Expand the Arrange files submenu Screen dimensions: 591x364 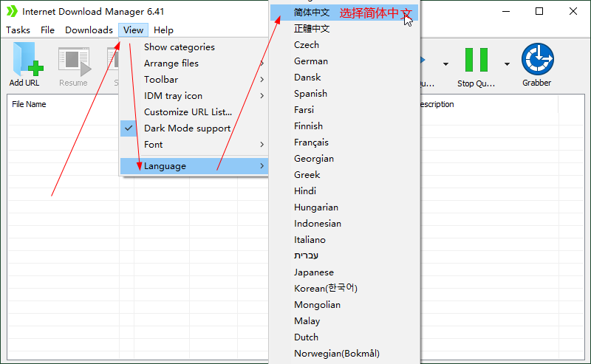click(x=194, y=63)
